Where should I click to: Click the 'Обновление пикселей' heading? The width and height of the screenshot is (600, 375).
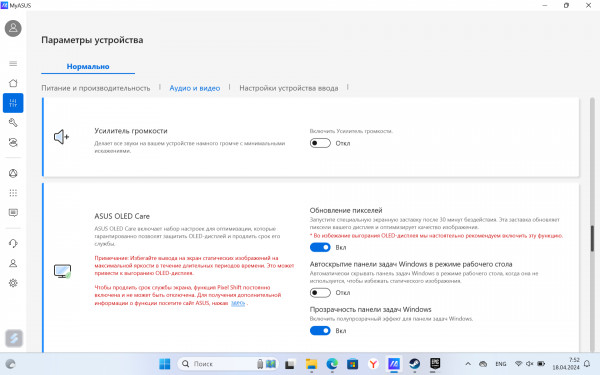(346, 210)
